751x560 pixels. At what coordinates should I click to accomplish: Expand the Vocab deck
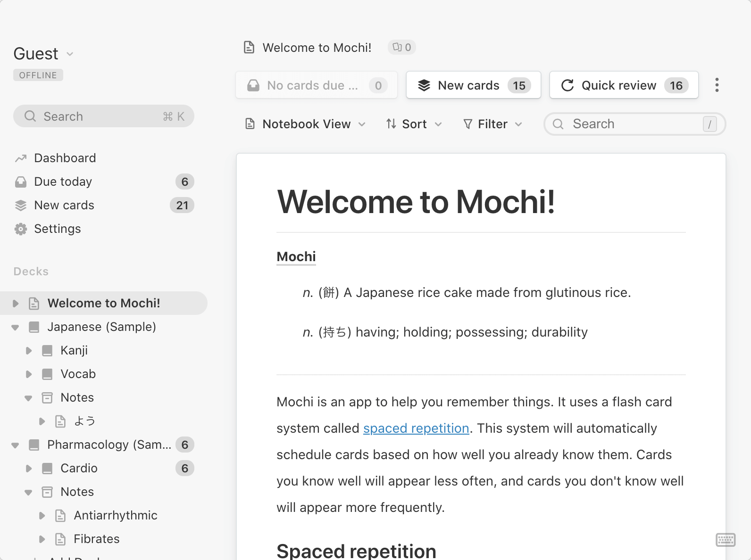tap(29, 374)
